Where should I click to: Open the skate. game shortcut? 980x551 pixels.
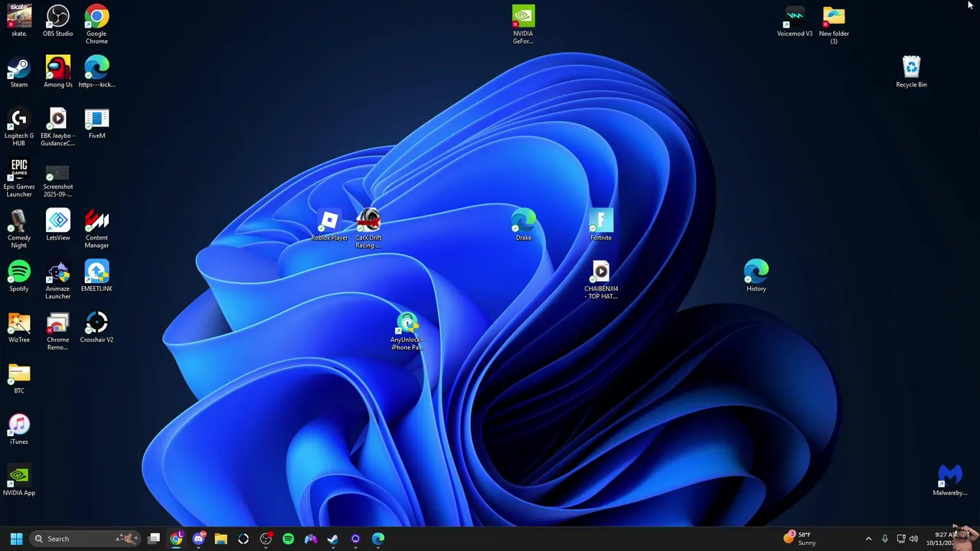point(19,21)
